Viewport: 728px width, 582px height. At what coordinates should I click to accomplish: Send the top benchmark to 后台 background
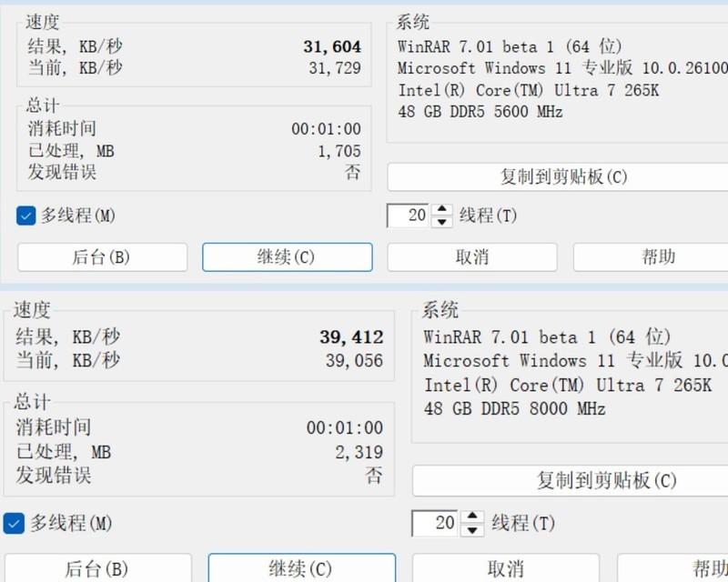tap(100, 257)
